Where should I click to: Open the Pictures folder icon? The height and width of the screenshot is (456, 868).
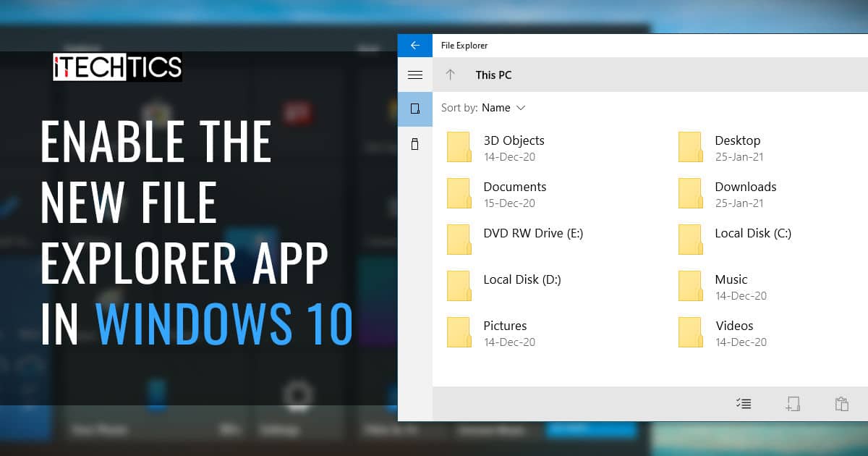pos(459,332)
